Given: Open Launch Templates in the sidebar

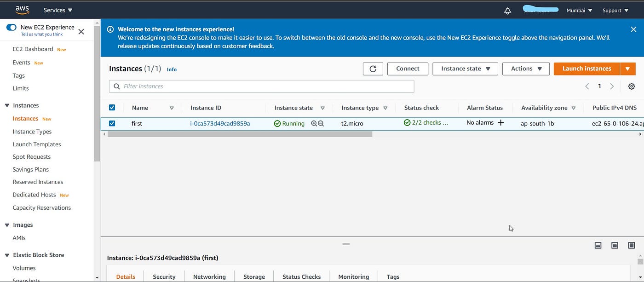Looking at the screenshot, I should (37, 144).
